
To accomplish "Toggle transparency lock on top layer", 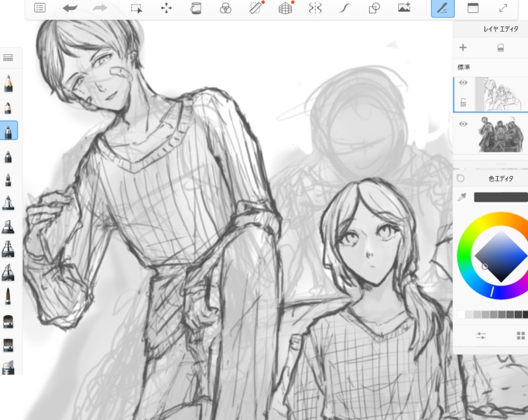I will 463,102.
